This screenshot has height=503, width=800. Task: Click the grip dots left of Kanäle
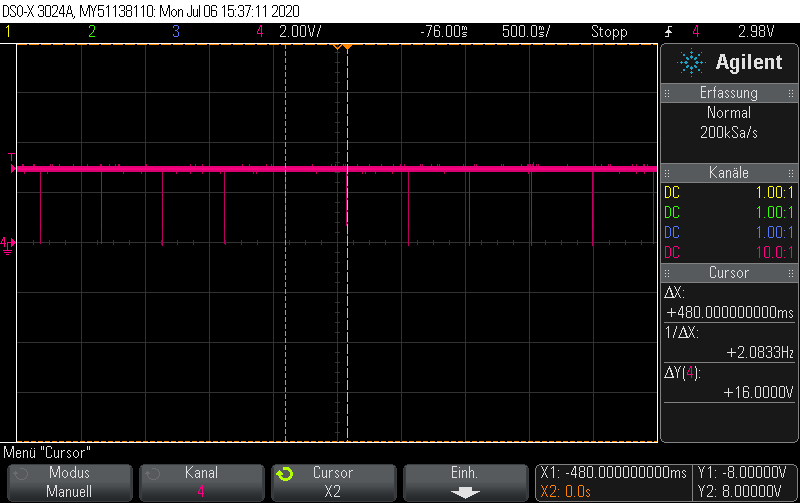coord(667,173)
